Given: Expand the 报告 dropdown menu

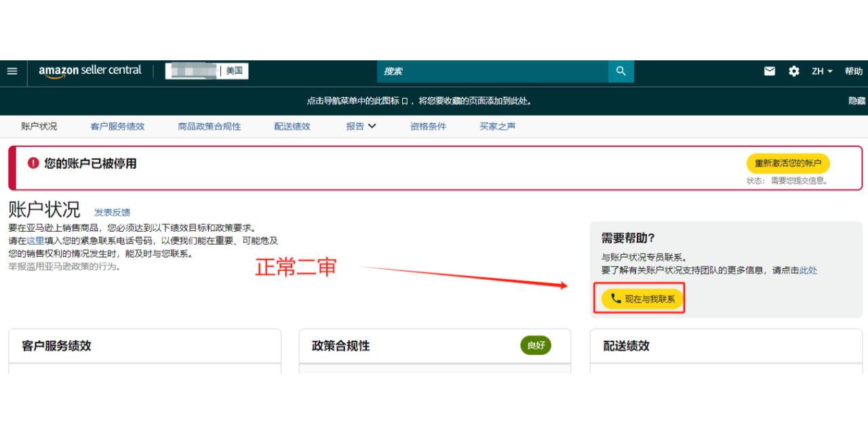Looking at the screenshot, I should [x=361, y=126].
